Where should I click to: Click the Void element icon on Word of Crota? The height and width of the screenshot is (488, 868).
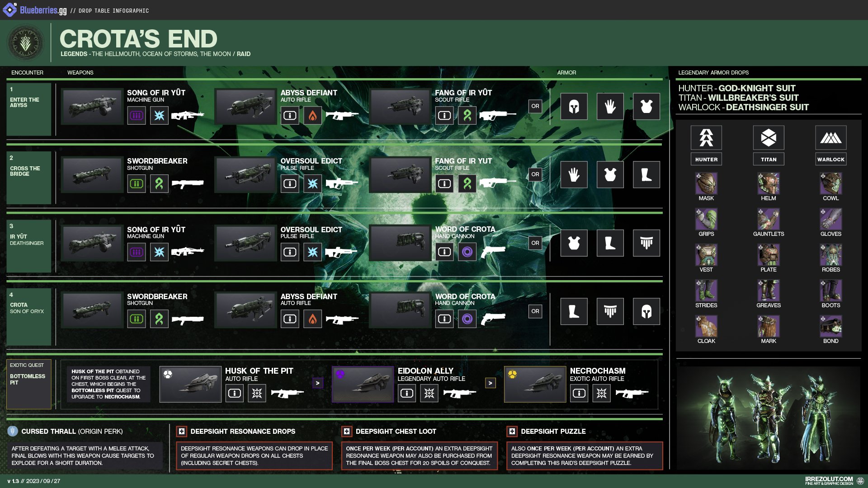coord(468,252)
